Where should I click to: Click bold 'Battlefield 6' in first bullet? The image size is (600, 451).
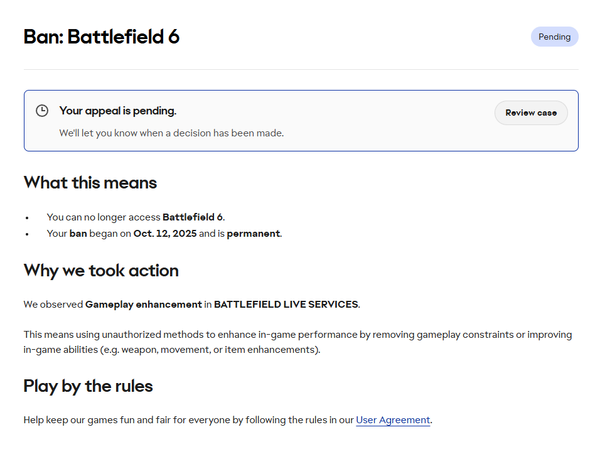(x=193, y=217)
